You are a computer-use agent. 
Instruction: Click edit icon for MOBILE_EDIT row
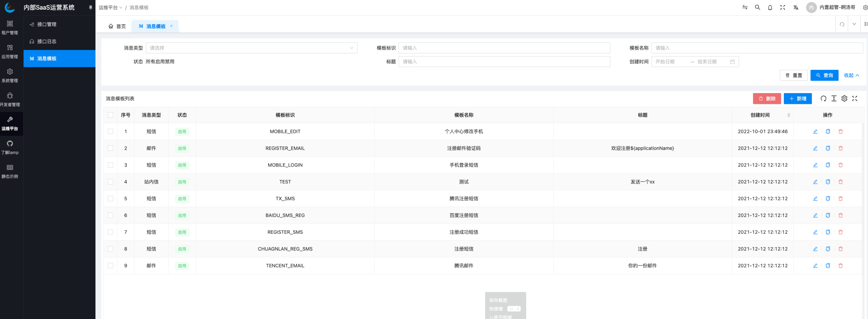pyautogui.click(x=815, y=131)
